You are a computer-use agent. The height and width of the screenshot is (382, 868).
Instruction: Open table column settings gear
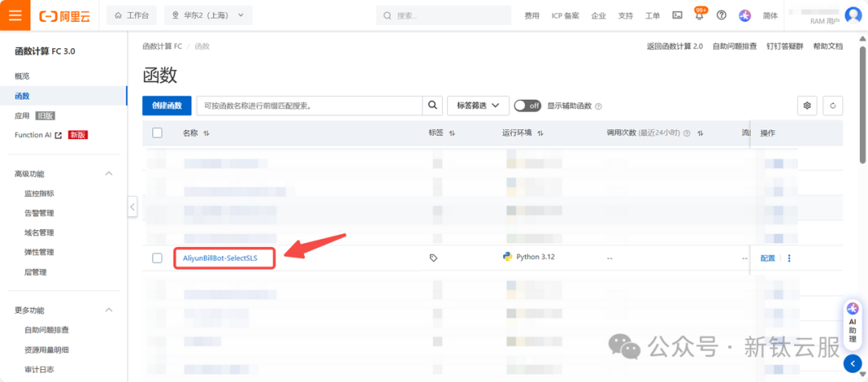point(807,105)
